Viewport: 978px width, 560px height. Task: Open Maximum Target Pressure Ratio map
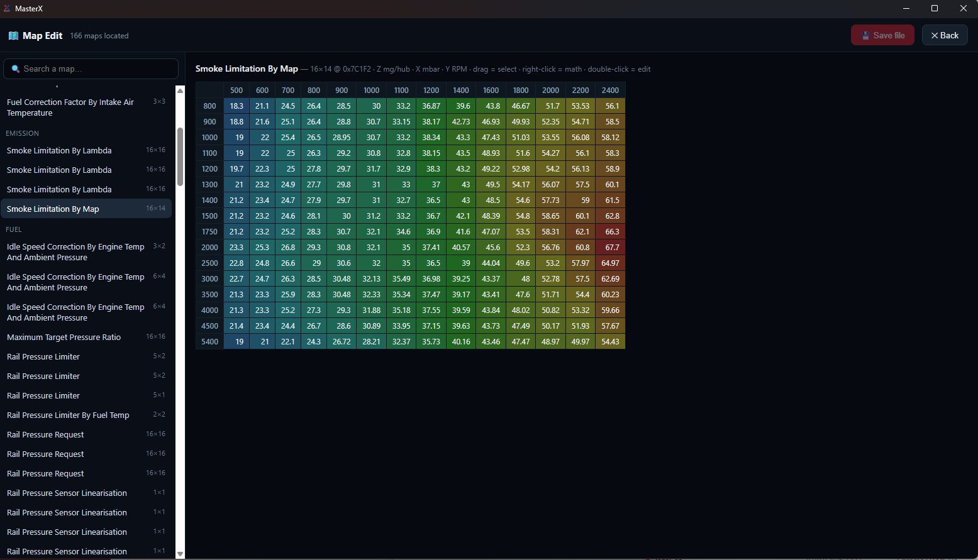(x=86, y=338)
